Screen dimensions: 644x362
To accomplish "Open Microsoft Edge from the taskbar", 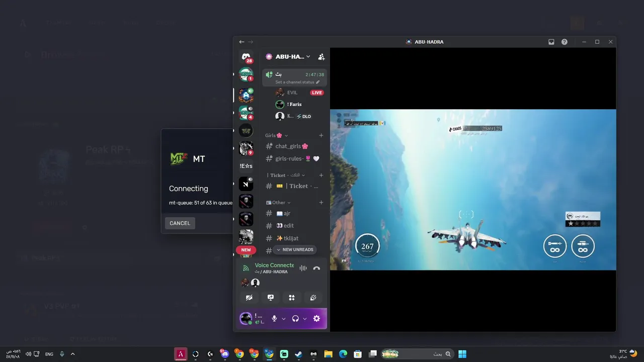I will [343, 354].
